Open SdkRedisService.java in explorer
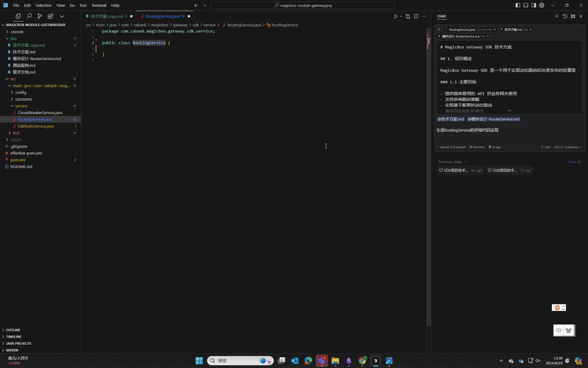The height and width of the screenshot is (368, 588). tap(36, 126)
